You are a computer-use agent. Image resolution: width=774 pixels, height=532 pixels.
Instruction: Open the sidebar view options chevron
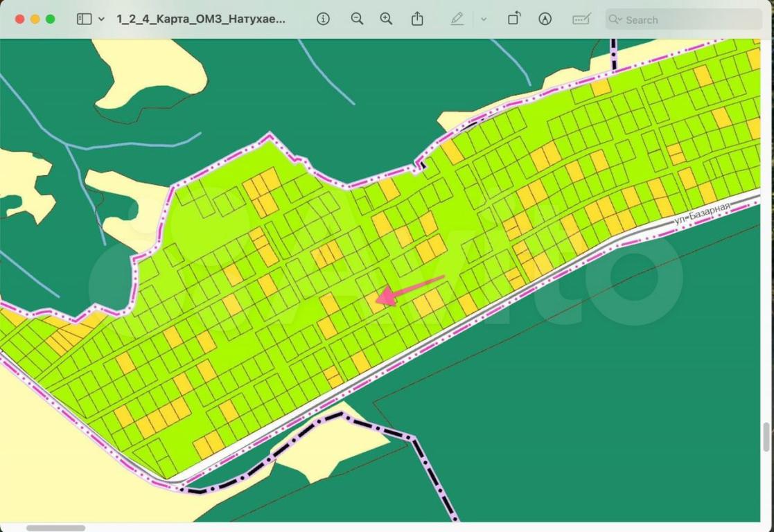(x=101, y=19)
